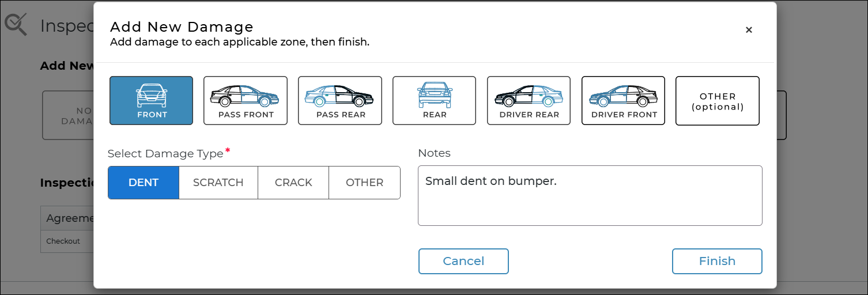Click the Agreement column header

point(67,218)
